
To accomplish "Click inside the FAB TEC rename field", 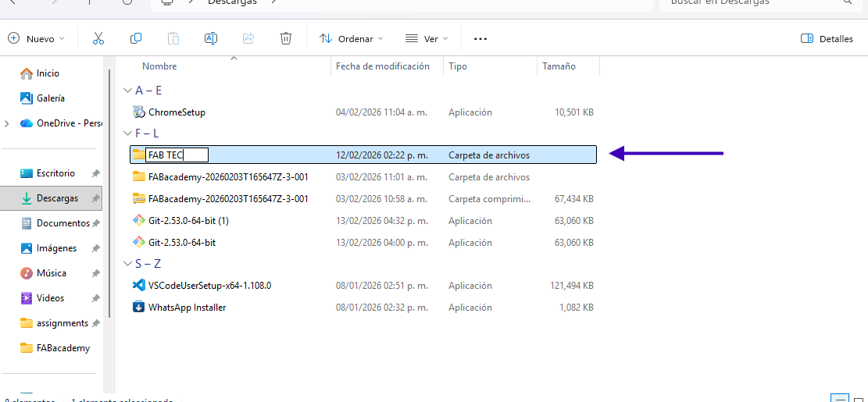I will coord(177,155).
